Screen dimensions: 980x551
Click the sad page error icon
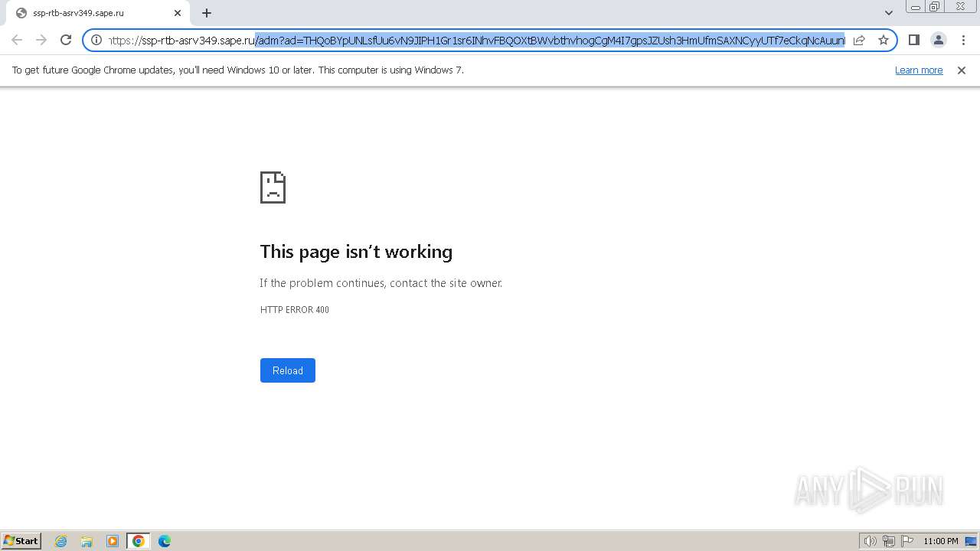pos(273,187)
